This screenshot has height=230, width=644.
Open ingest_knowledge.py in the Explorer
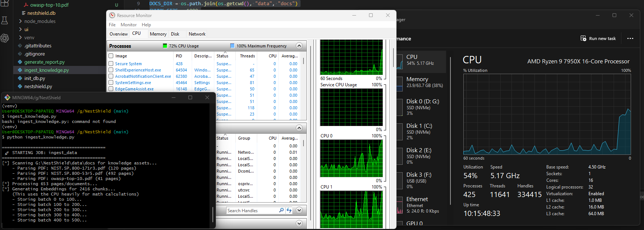[46, 70]
